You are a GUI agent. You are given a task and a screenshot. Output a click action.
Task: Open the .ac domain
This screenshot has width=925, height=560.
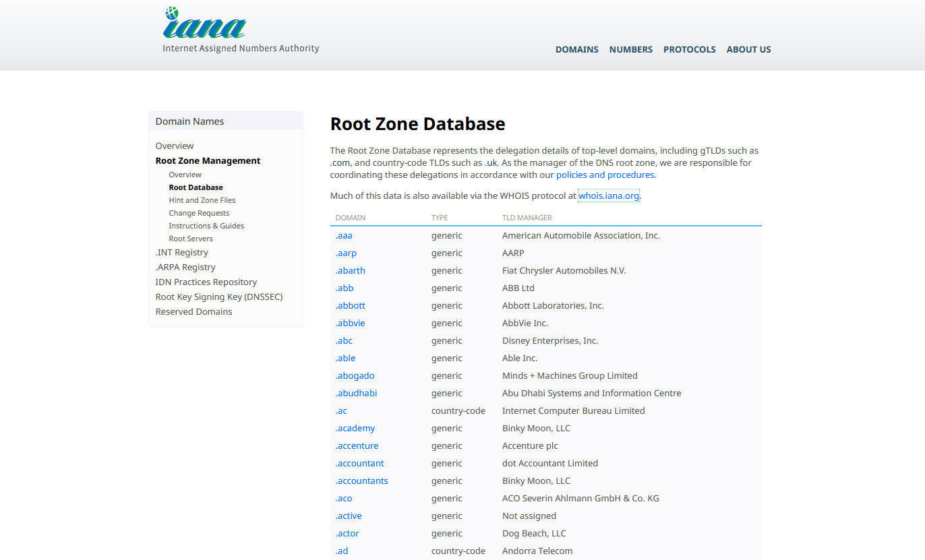tap(341, 410)
